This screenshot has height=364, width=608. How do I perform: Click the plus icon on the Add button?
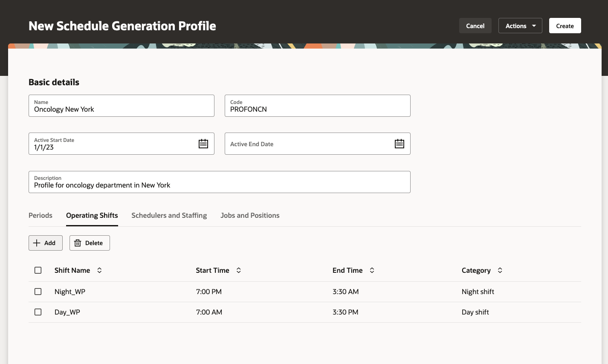coord(36,243)
